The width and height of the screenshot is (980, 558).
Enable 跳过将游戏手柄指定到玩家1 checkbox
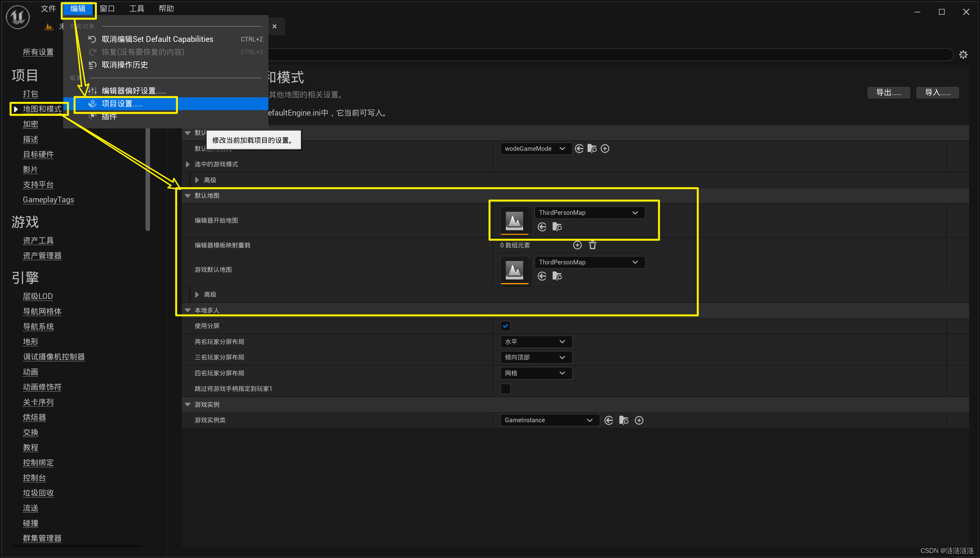click(x=505, y=389)
